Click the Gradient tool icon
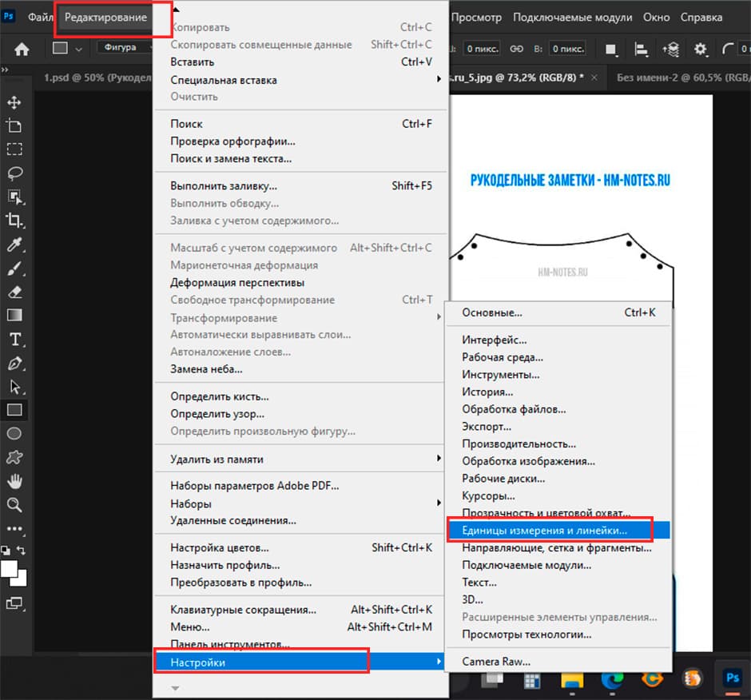Viewport: 751px width, 700px height. 14,316
